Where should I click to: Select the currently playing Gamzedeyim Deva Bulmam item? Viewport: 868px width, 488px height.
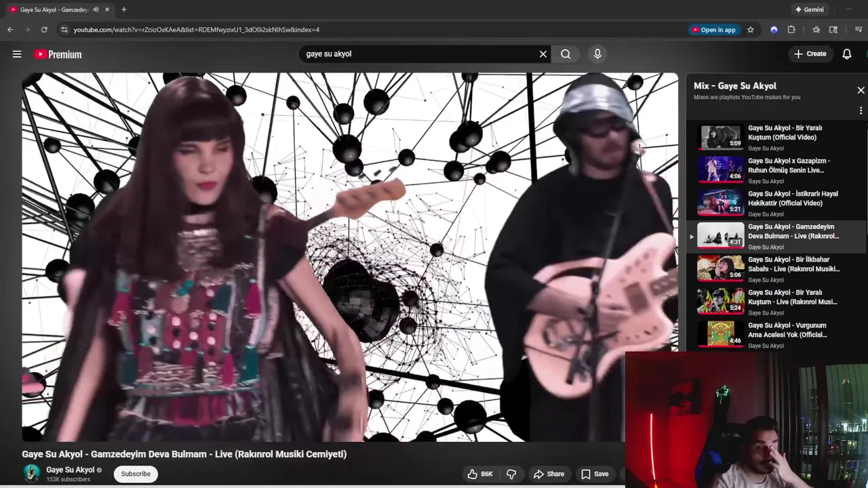pos(776,237)
